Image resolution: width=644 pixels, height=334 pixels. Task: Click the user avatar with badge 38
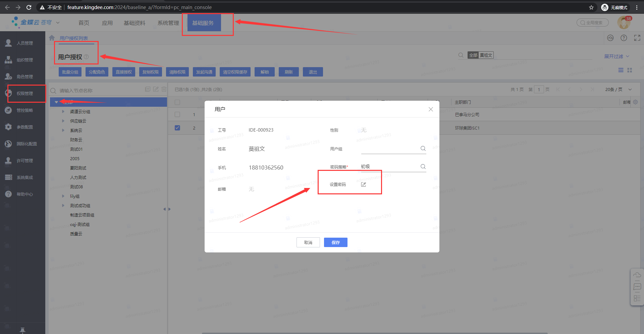pos(624,22)
